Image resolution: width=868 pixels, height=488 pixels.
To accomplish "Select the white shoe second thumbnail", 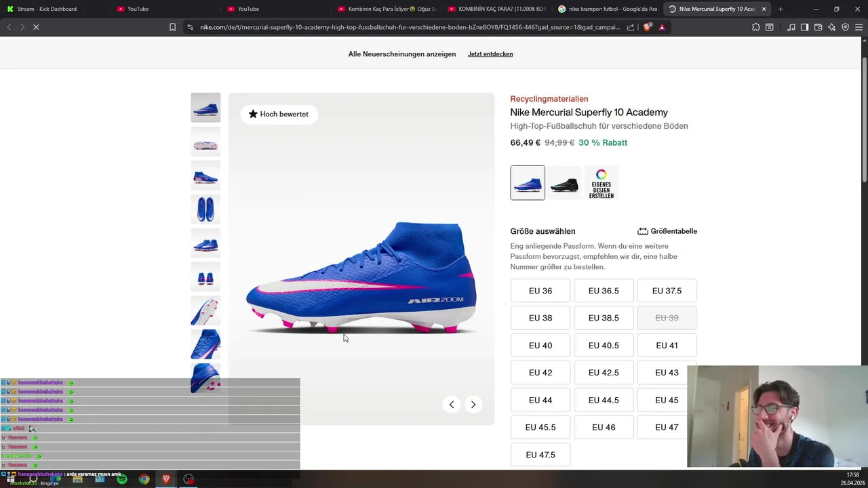I will pyautogui.click(x=205, y=141).
